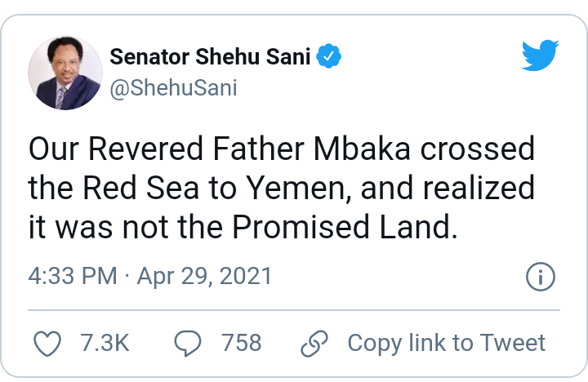
Task: Click the 7.3K likes count
Action: pyautogui.click(x=105, y=343)
